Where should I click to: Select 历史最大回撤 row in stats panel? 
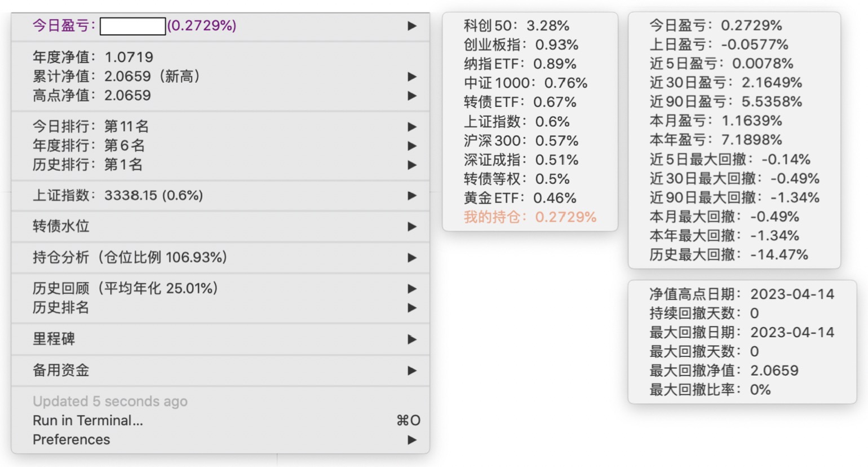coord(728,255)
